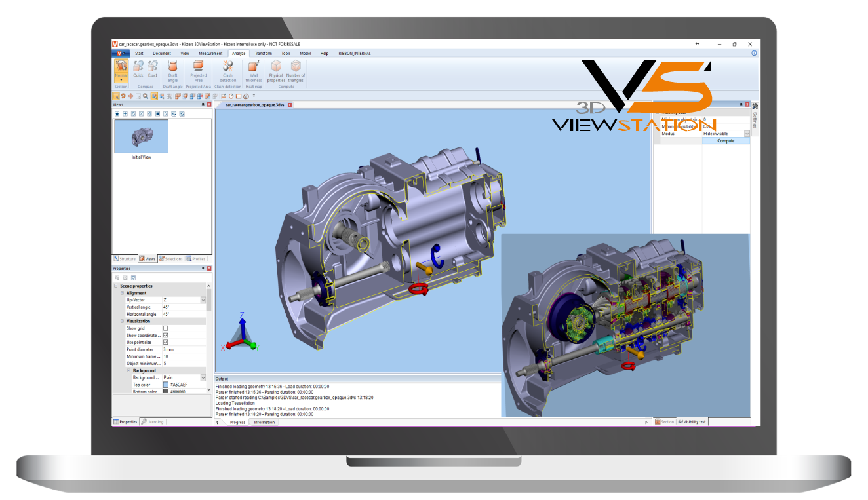The width and height of the screenshot is (868, 500).
Task: Open the Modus dropdown showing Hide invisible
Action: (747, 134)
